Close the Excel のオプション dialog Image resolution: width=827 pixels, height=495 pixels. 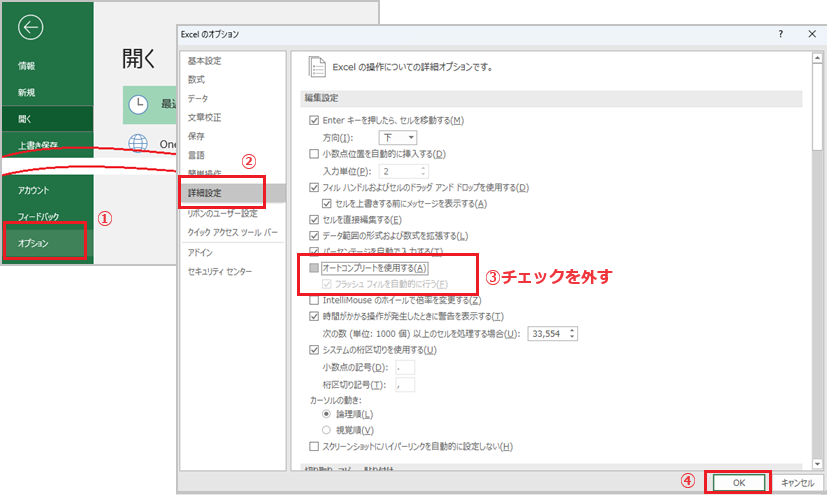[812, 34]
